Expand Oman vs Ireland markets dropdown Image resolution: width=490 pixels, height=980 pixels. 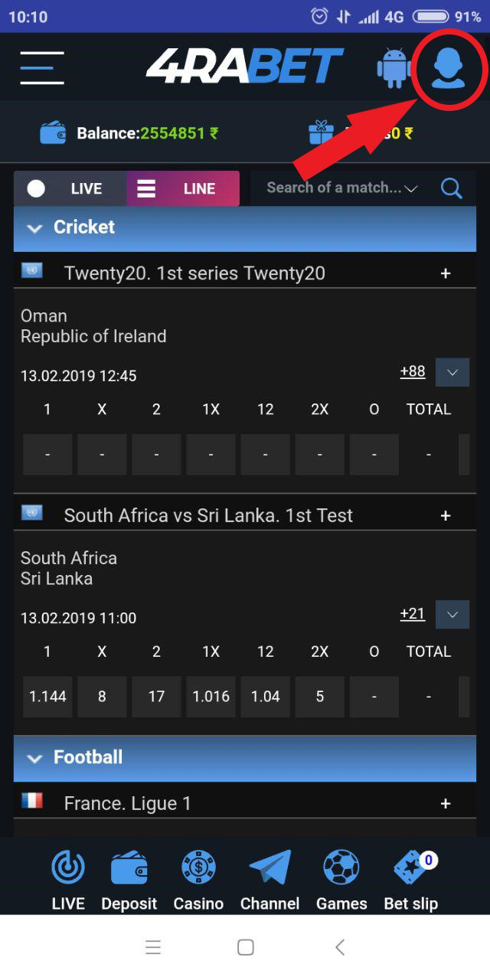452,373
